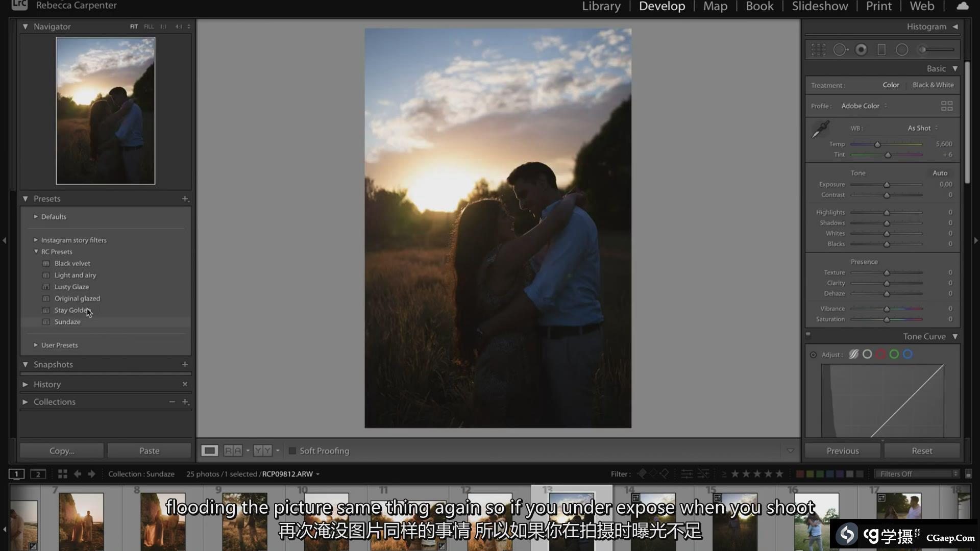Click the Copy... button

click(x=62, y=451)
